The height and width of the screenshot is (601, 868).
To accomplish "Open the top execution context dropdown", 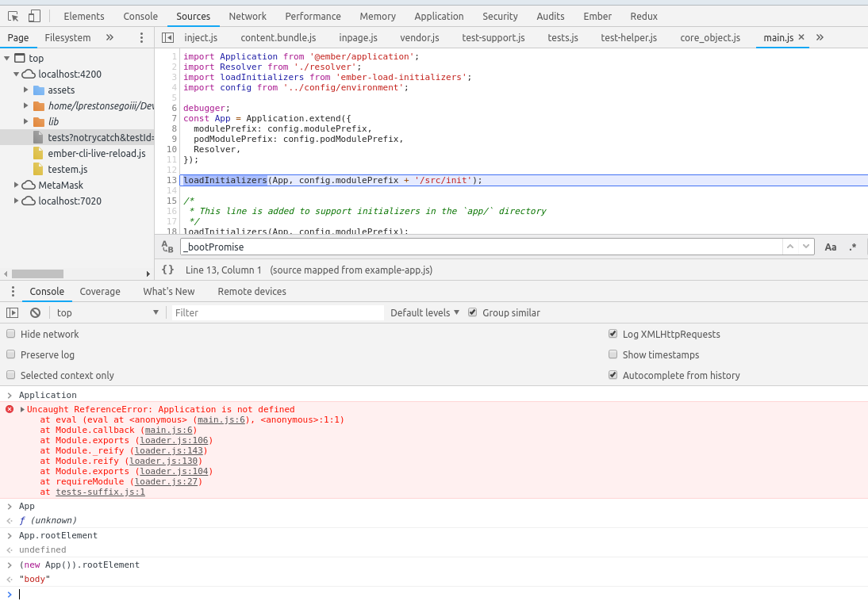I will pos(107,312).
